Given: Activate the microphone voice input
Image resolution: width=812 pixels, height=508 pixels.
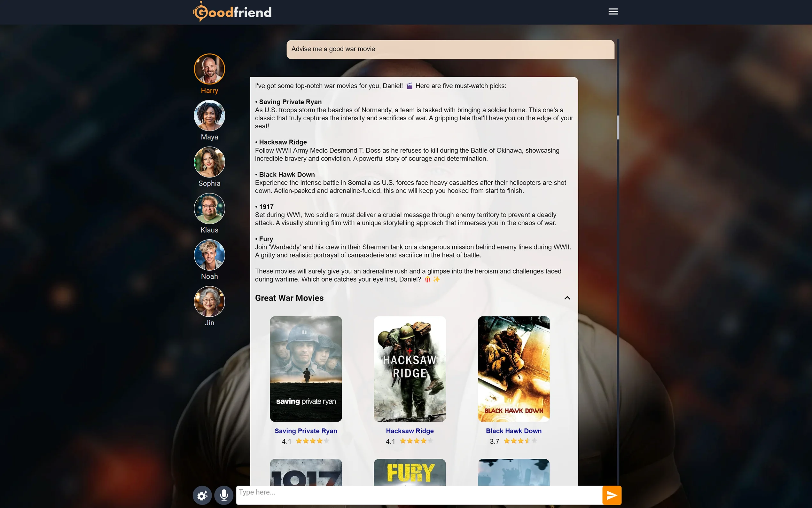Looking at the screenshot, I should [x=224, y=495].
